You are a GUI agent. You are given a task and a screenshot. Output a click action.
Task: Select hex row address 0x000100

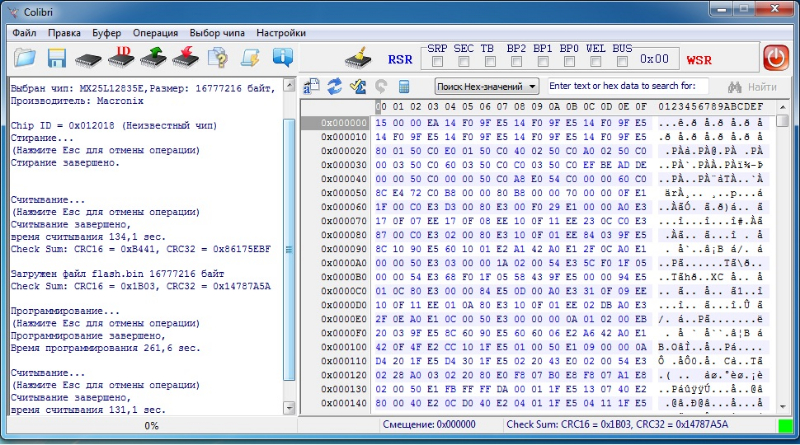click(x=343, y=347)
